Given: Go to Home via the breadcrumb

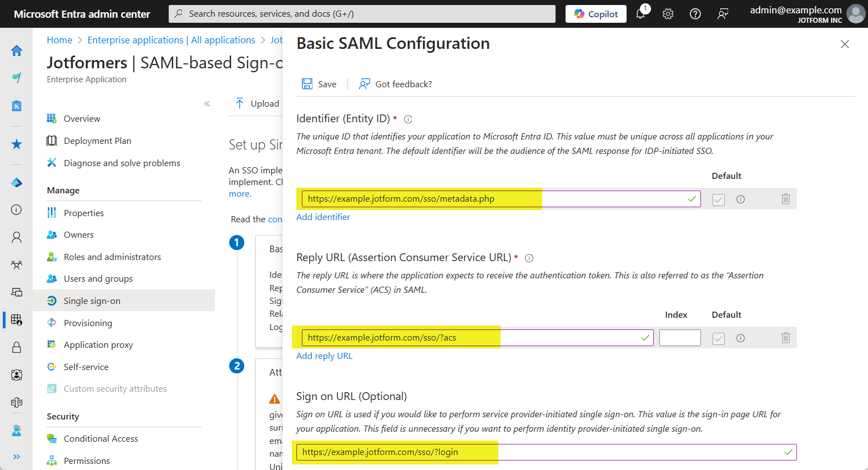Looking at the screenshot, I should (x=59, y=40).
